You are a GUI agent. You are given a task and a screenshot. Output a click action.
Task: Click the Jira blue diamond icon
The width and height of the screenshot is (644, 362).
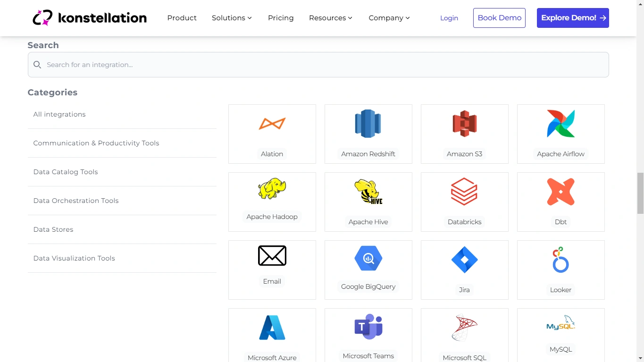click(x=464, y=260)
